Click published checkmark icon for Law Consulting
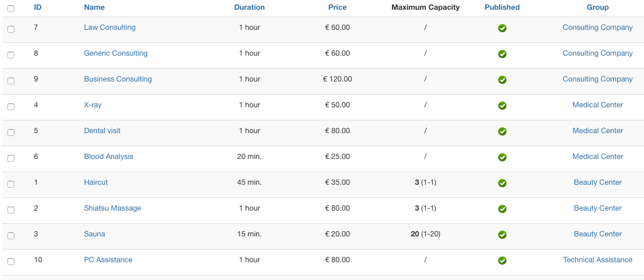 click(x=502, y=28)
